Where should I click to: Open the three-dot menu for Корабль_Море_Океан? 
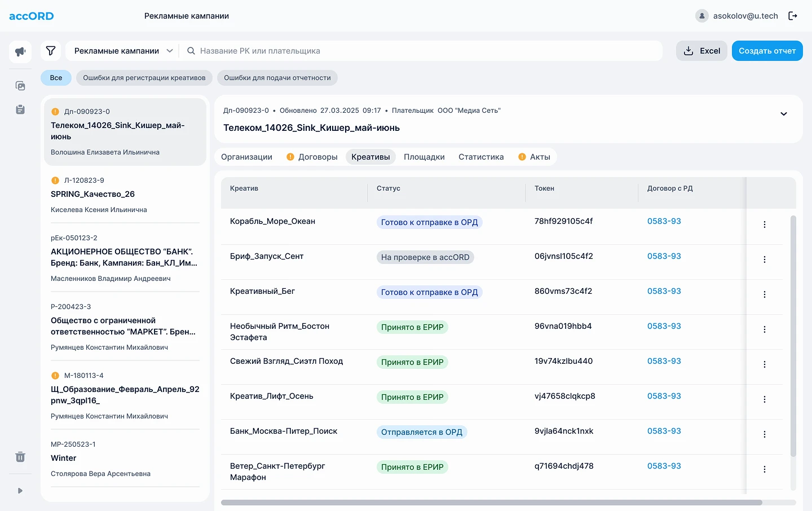765,224
